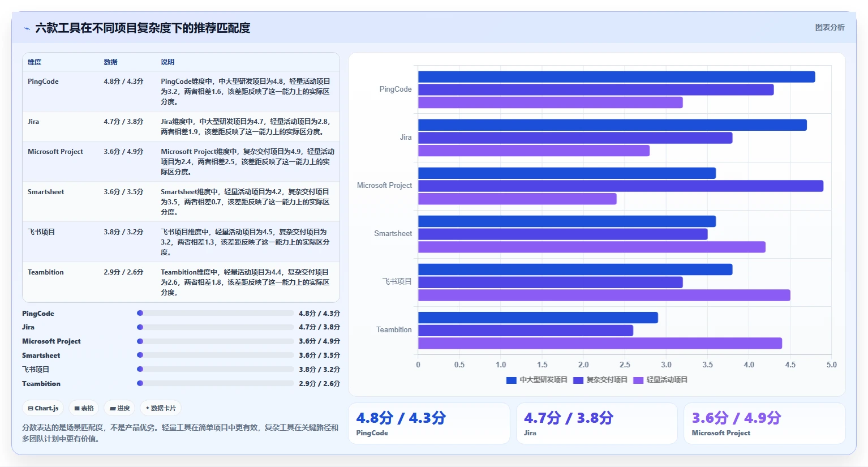Select Jira in the table's first column
Image resolution: width=868 pixels, height=467 pixels.
point(33,122)
